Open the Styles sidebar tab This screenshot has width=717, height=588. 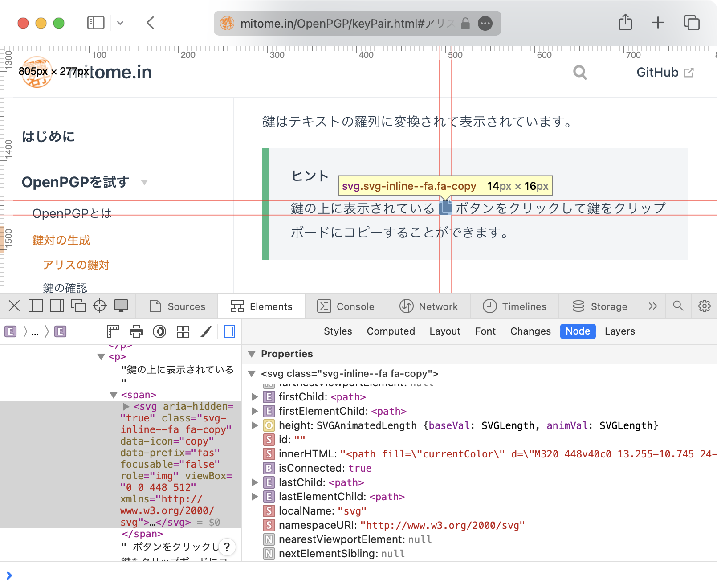click(x=338, y=331)
